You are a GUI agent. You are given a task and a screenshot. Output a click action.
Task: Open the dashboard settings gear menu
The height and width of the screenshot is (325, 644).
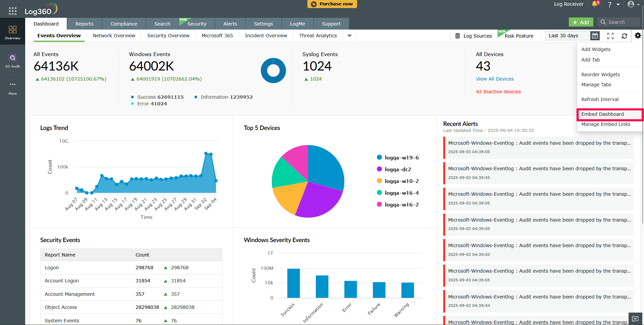(x=637, y=36)
